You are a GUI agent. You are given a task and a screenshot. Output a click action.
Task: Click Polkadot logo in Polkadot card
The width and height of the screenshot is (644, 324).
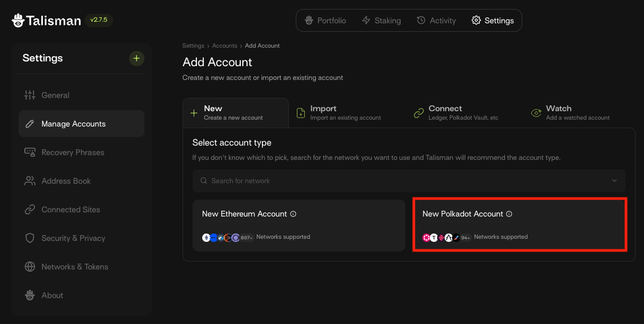[x=427, y=238]
